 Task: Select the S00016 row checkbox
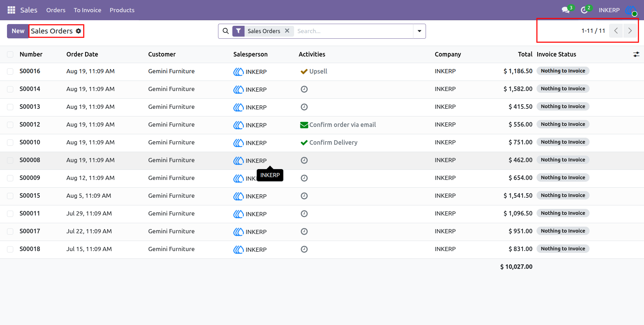click(10, 71)
